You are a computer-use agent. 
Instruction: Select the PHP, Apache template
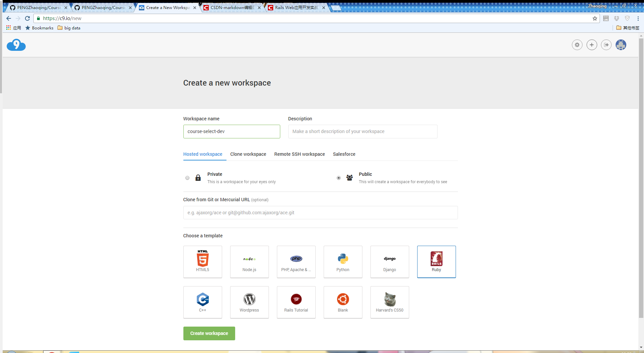pyautogui.click(x=296, y=262)
